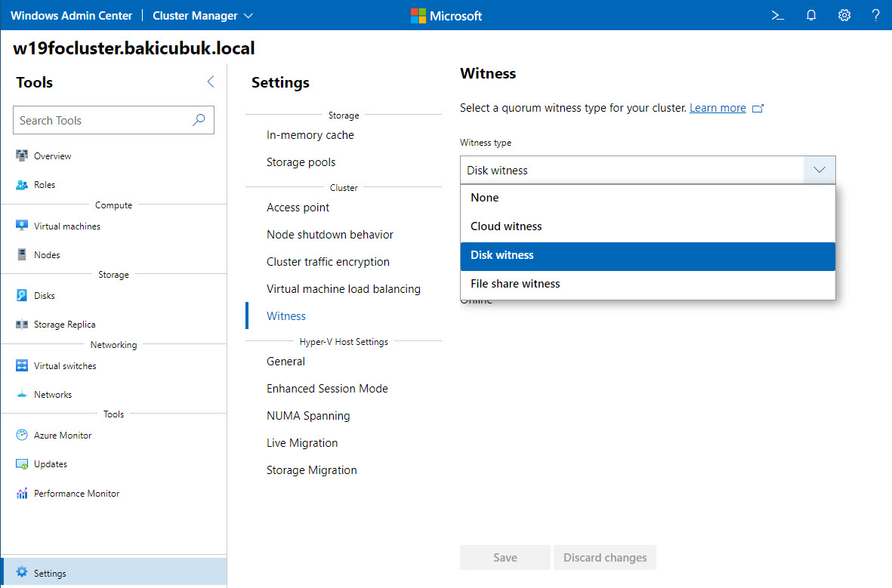Toggle the Witness type dropdown arrow

tap(819, 170)
